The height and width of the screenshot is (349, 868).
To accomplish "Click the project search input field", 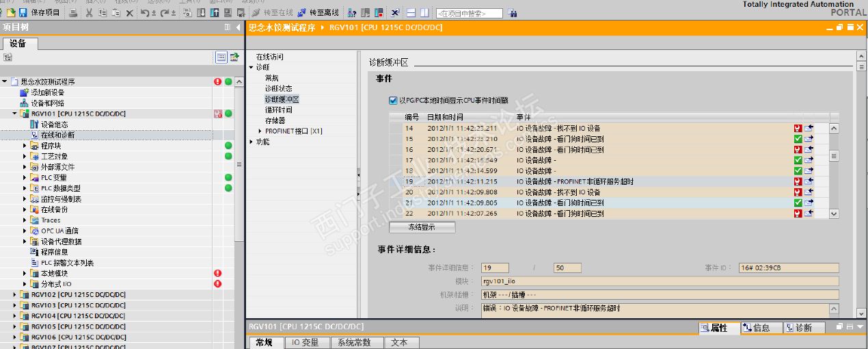I will pos(469,13).
